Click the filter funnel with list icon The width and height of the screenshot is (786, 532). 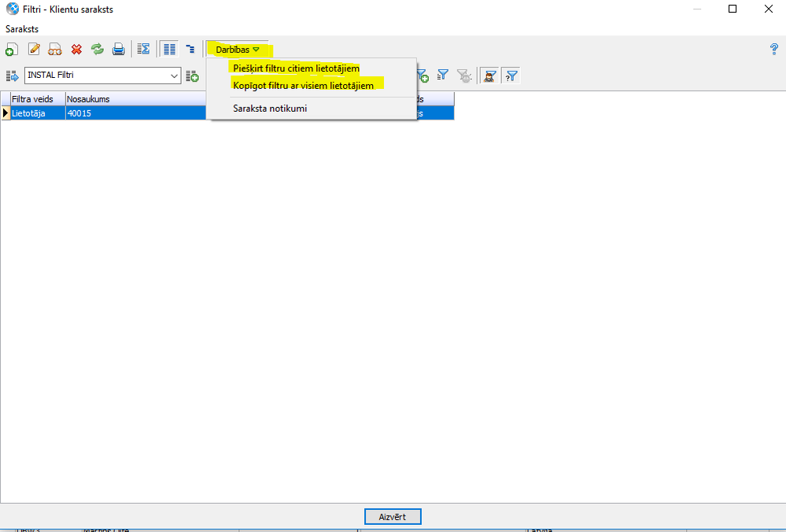[442, 76]
